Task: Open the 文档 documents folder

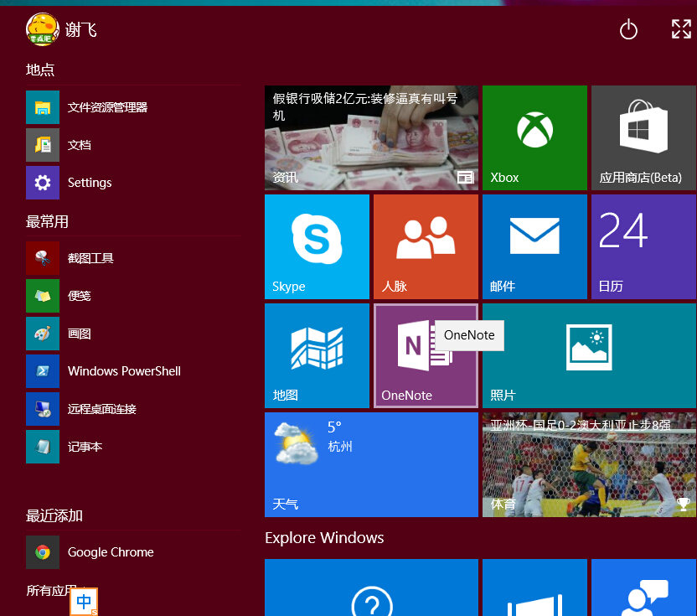Action: [x=133, y=145]
